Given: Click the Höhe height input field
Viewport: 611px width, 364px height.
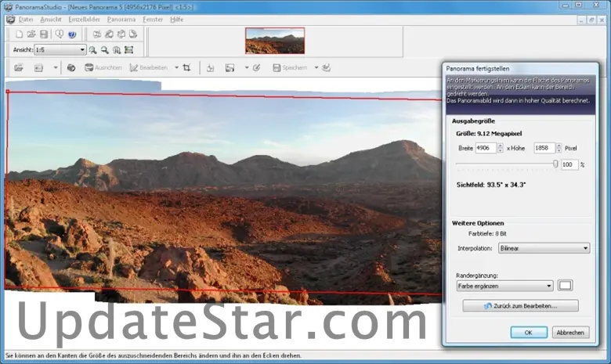Looking at the screenshot, I should (544, 148).
